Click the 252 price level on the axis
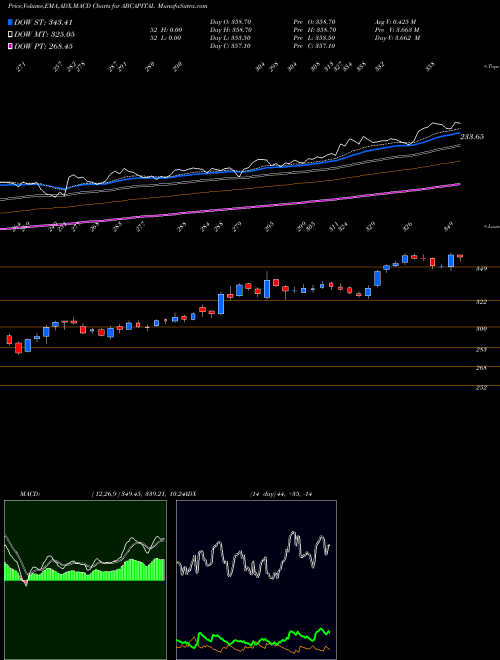 [482, 388]
